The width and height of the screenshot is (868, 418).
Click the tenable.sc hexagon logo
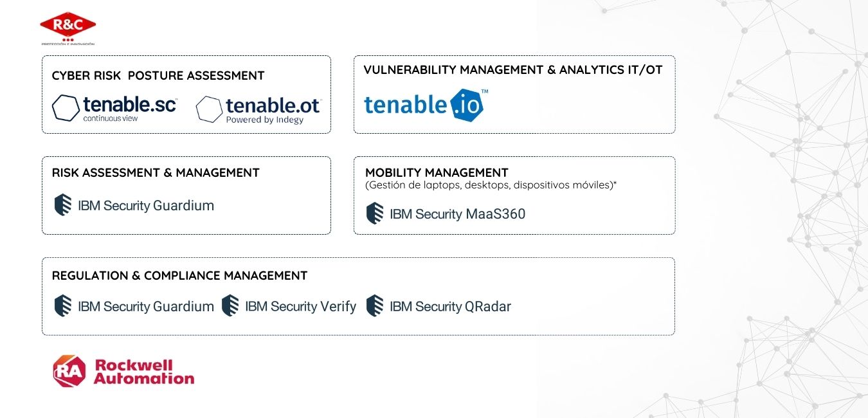click(66, 108)
